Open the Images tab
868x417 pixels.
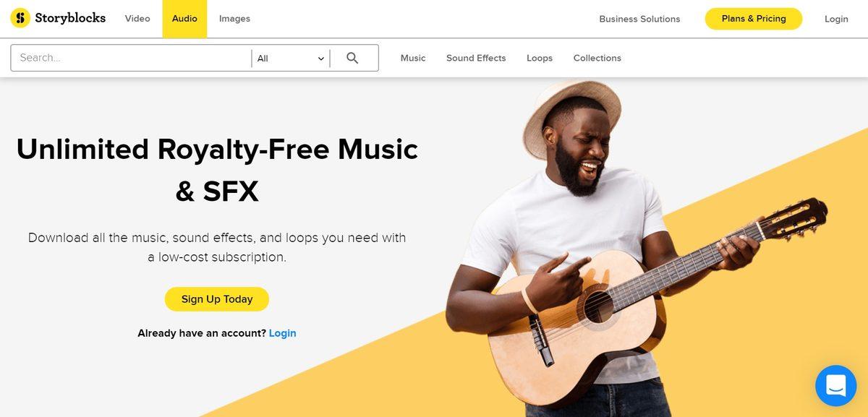[234, 19]
